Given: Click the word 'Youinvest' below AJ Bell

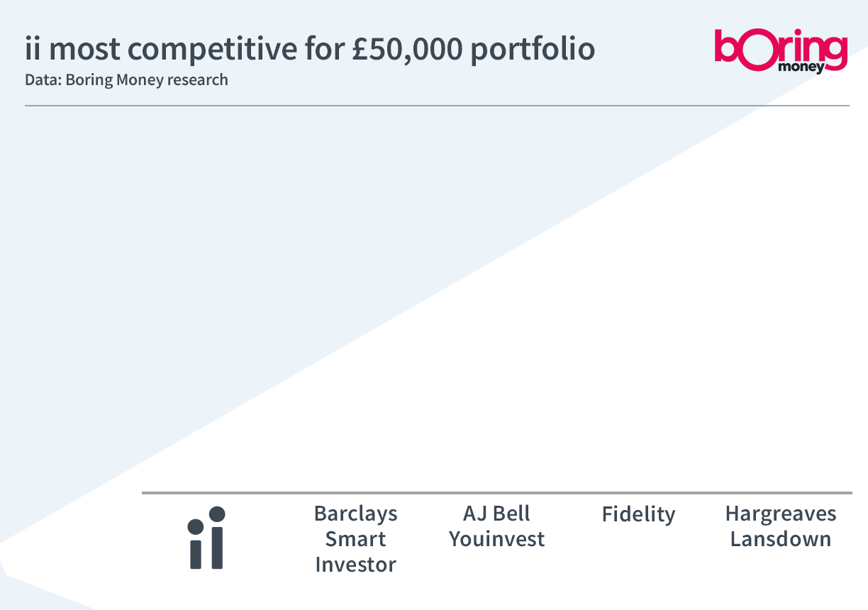Looking at the screenshot, I should click(x=496, y=539).
